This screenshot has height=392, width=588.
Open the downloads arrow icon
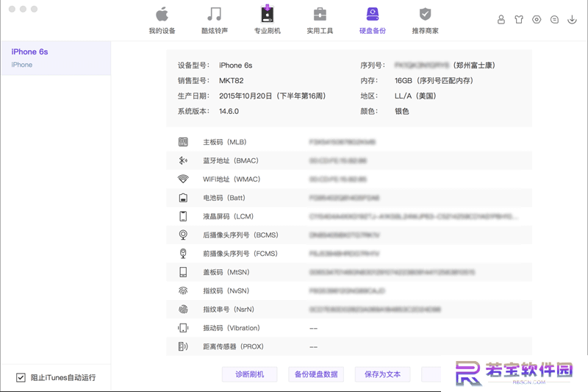coord(572,20)
